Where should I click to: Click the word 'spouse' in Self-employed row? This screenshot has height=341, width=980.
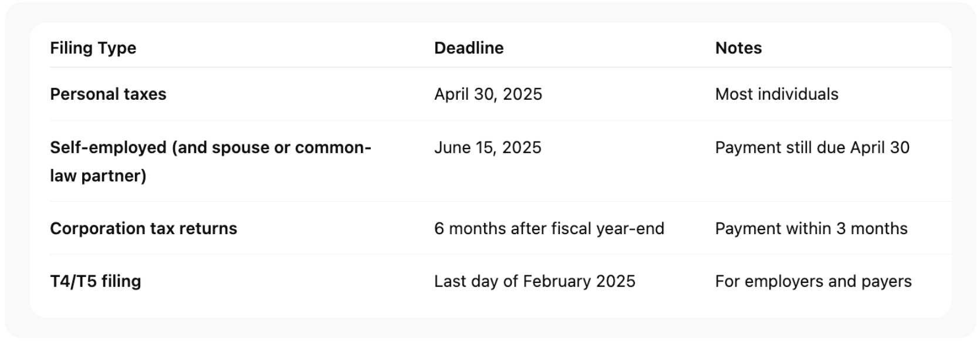click(x=240, y=147)
